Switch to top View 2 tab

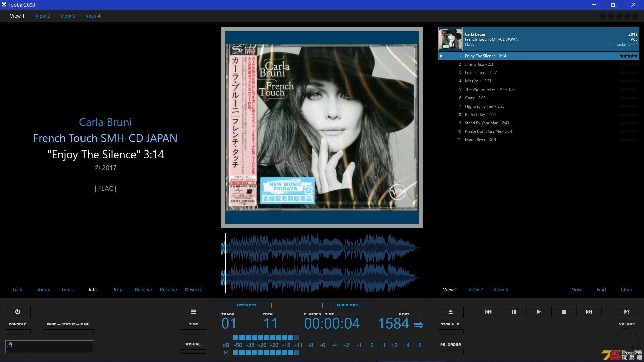[43, 16]
